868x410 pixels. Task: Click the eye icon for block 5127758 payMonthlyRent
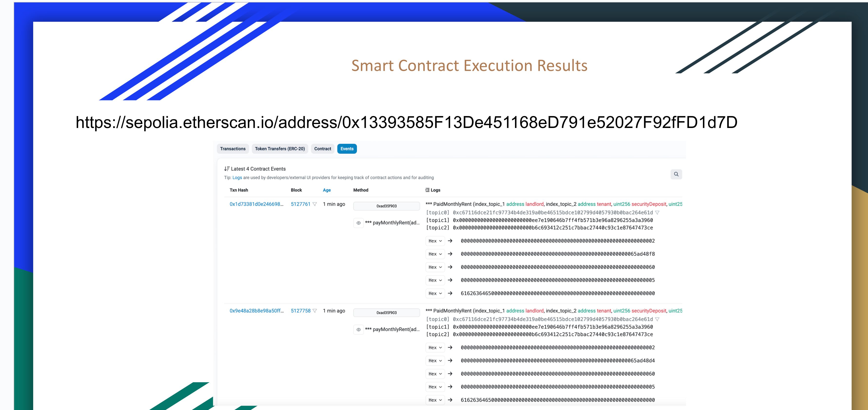point(358,330)
